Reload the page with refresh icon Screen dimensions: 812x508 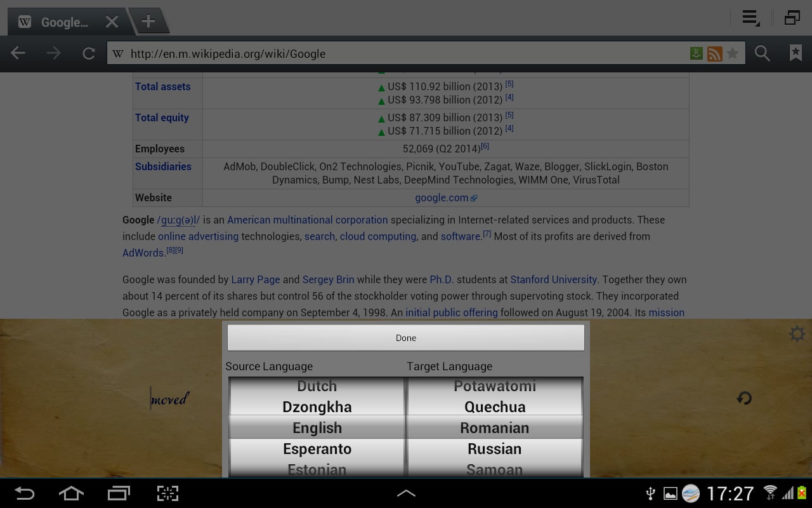pyautogui.click(x=89, y=53)
